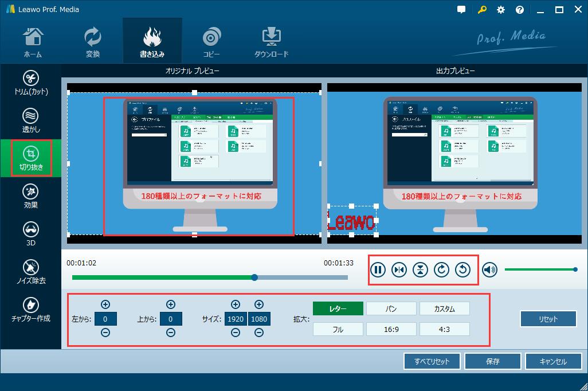Select the フル (full) zoom mode
The image size is (588, 391).
coord(338,330)
